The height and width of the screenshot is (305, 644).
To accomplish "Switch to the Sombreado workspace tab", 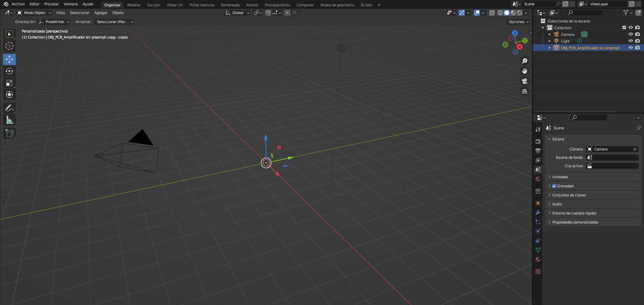I will pyautogui.click(x=230, y=5).
